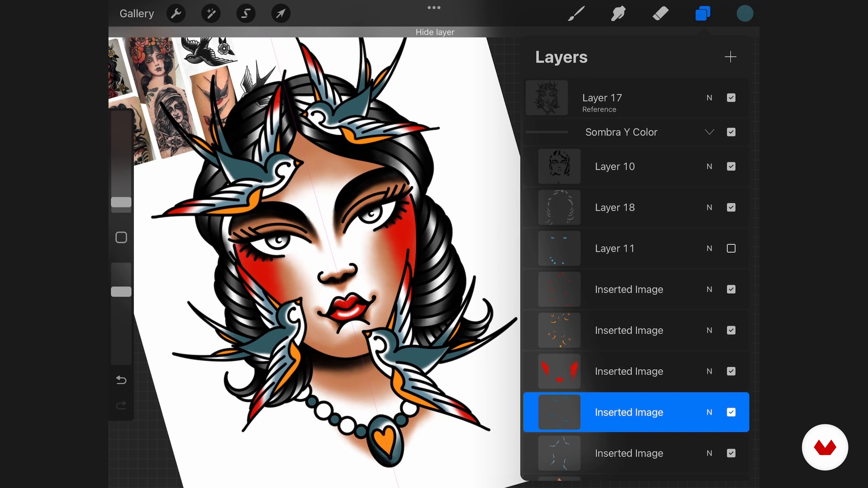Select orange strokes Inserted Image thumbnail
This screenshot has width=868, height=488.
(x=559, y=330)
